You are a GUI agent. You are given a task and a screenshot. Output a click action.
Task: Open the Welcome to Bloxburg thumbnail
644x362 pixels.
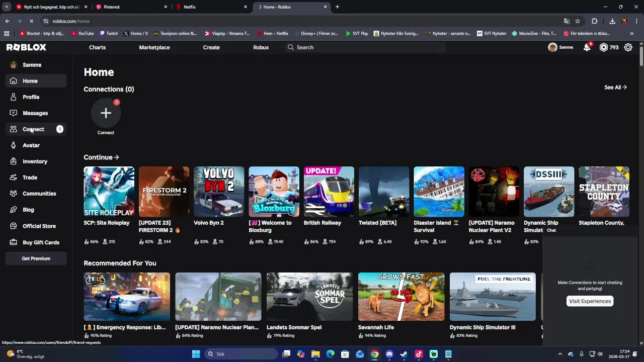(x=274, y=192)
